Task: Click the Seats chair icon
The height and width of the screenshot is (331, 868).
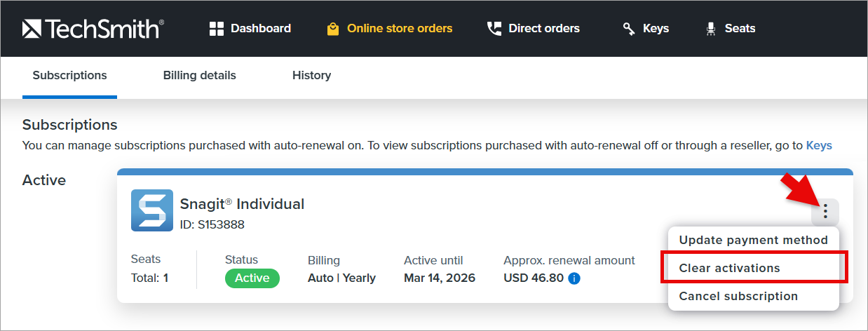Action: coord(711,29)
